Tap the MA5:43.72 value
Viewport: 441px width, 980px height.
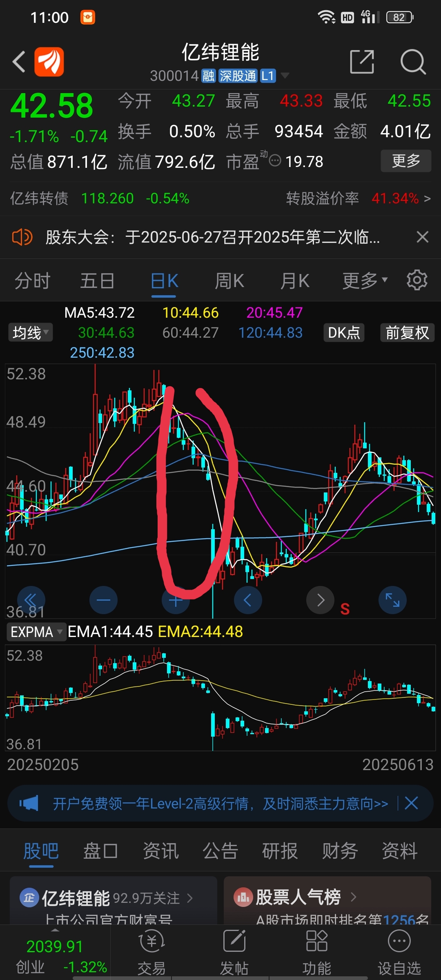[100, 313]
